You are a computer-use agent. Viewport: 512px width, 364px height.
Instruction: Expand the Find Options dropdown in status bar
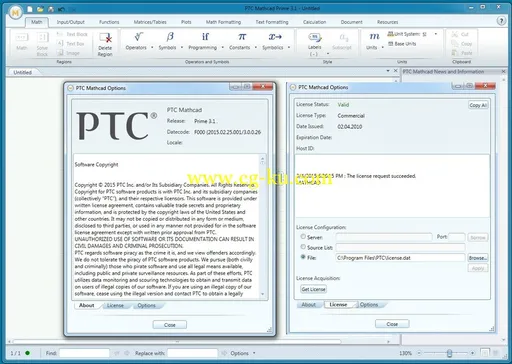click(254, 353)
